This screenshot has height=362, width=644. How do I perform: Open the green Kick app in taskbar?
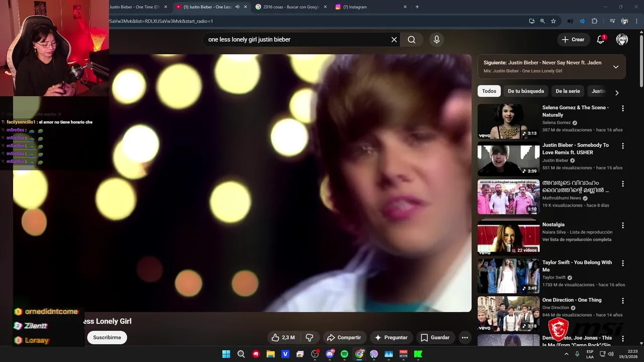(418, 354)
